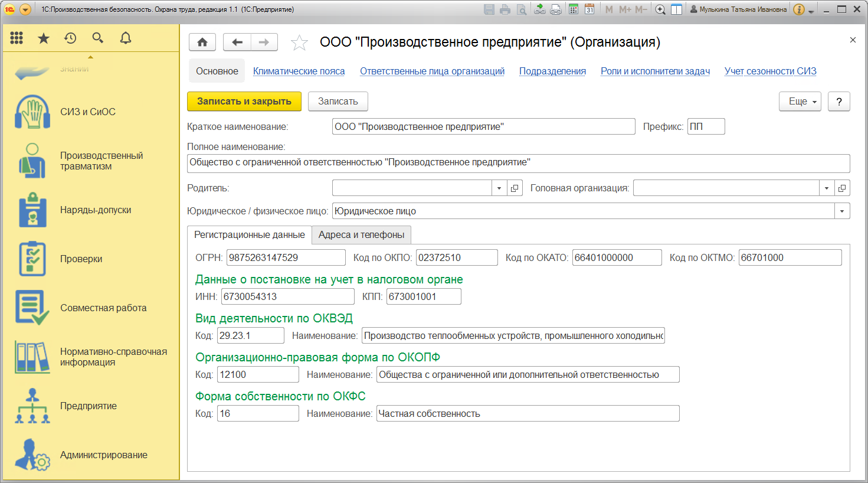Screen dimensions: 868x483
Task: Toggle the panel layout icon in title bar
Action: click(x=677, y=9)
